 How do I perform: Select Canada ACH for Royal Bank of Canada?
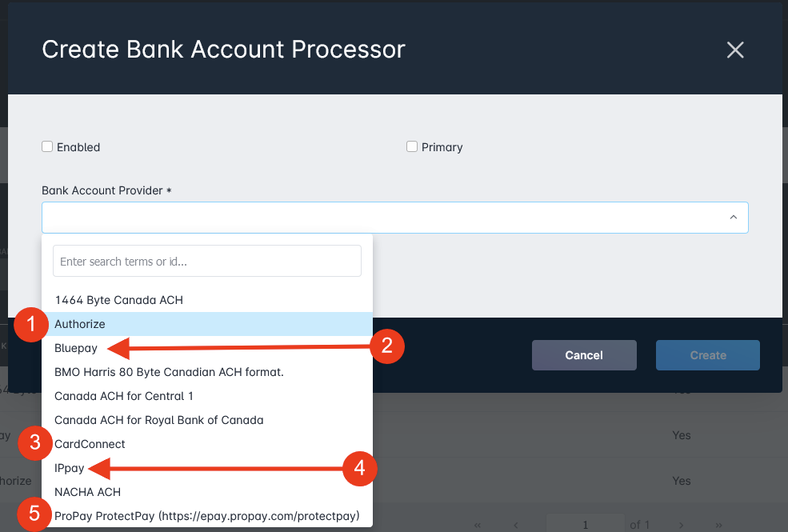207,420
